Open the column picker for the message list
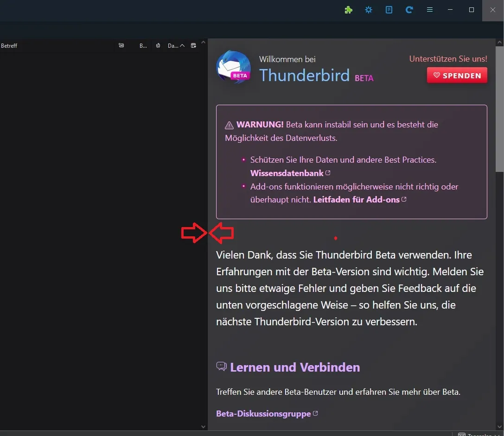This screenshot has width=504, height=436. [x=193, y=45]
